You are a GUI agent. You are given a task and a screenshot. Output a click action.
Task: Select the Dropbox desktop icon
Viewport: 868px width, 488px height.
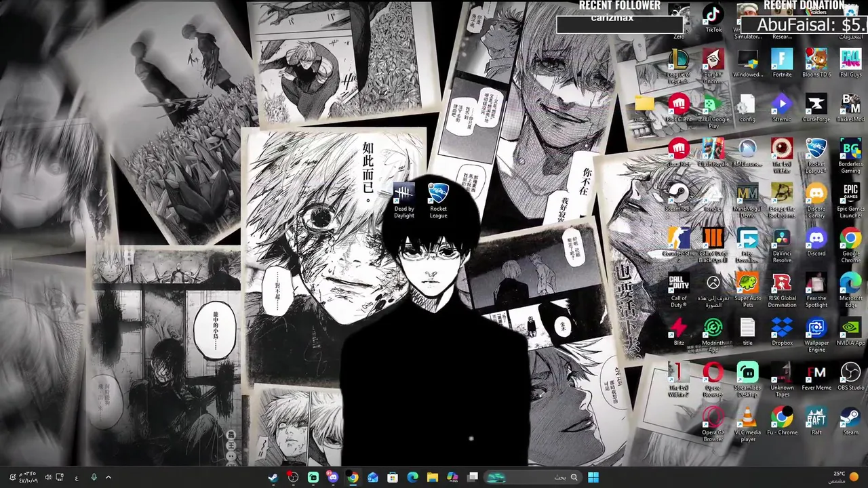click(x=782, y=332)
